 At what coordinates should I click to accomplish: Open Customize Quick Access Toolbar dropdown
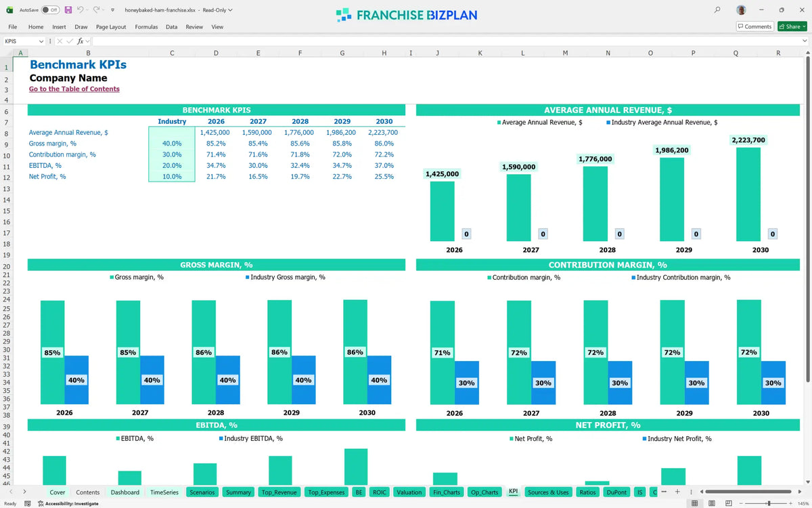pos(112,10)
